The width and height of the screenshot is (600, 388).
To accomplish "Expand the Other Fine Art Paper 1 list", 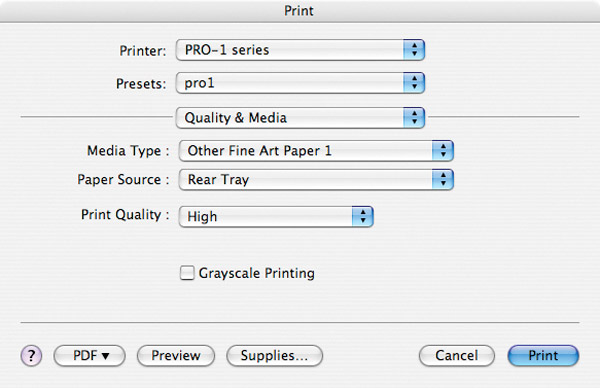I will click(x=316, y=150).
